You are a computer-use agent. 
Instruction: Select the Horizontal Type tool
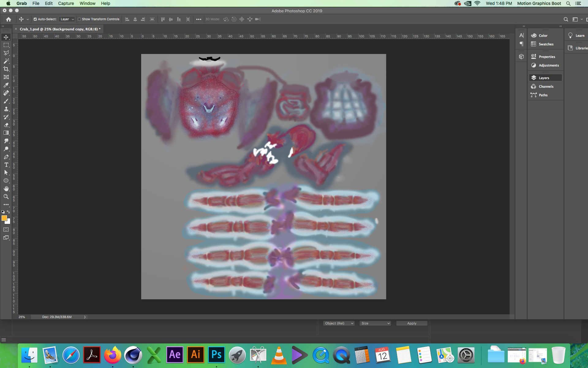point(6,165)
